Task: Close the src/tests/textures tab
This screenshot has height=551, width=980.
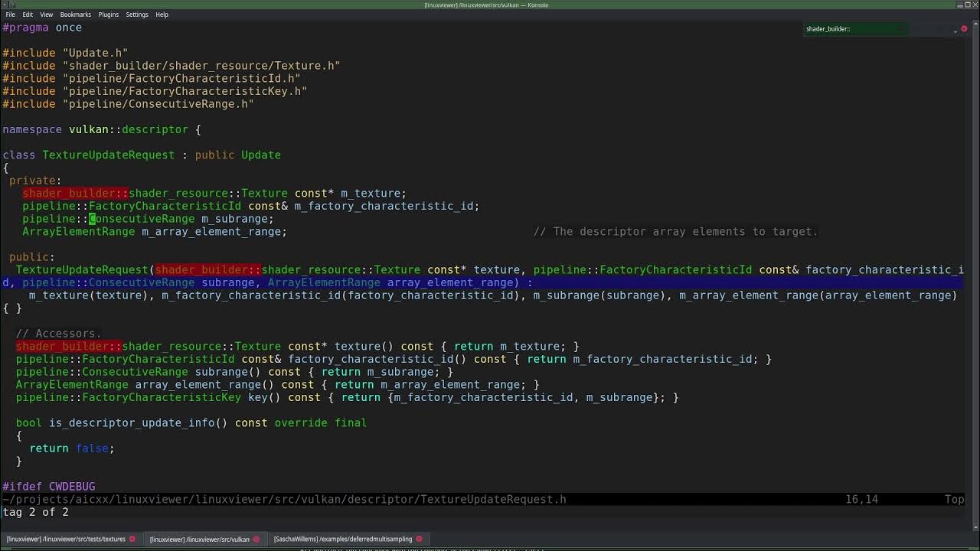Action: 132,539
